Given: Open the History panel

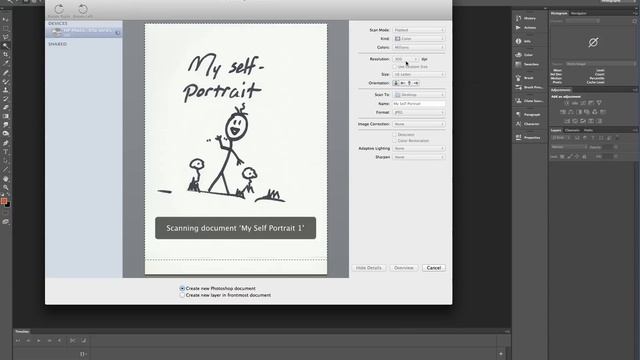Looking at the screenshot, I should coord(526,18).
